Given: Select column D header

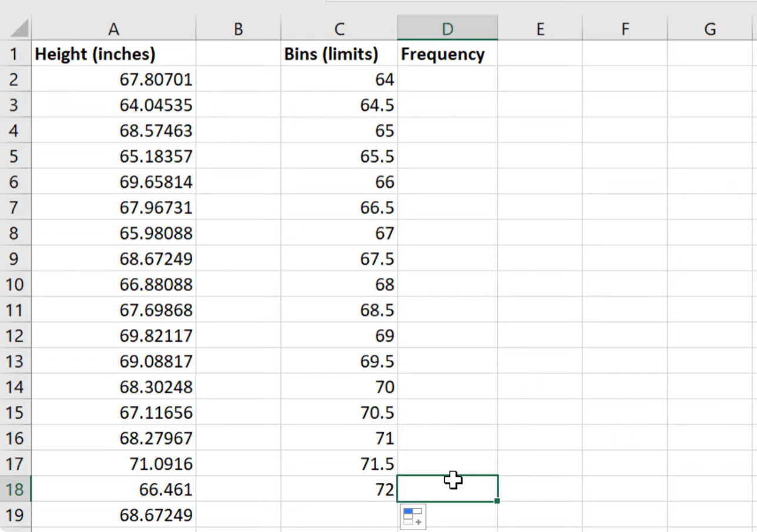Looking at the screenshot, I should coord(447,28).
